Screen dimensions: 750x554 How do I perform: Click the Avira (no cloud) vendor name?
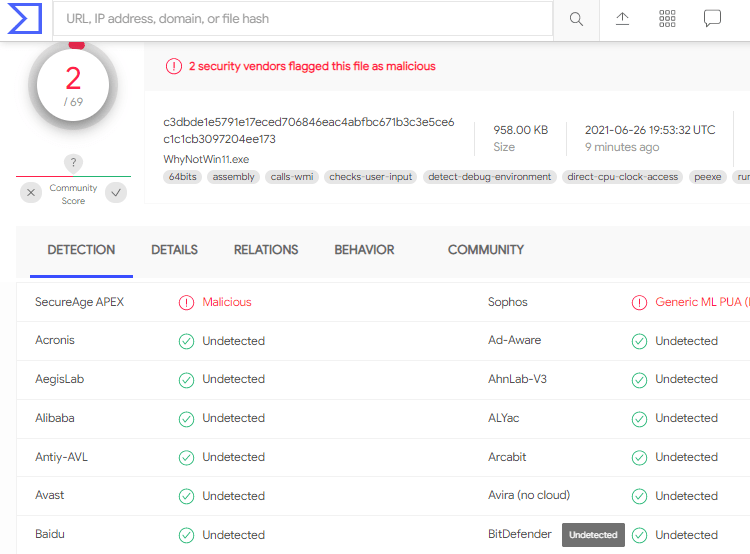529,495
